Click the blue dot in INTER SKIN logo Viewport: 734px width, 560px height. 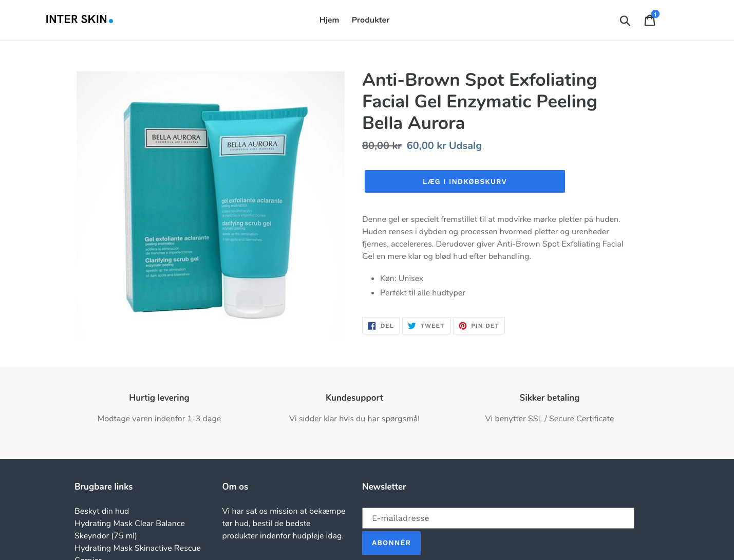pos(111,21)
